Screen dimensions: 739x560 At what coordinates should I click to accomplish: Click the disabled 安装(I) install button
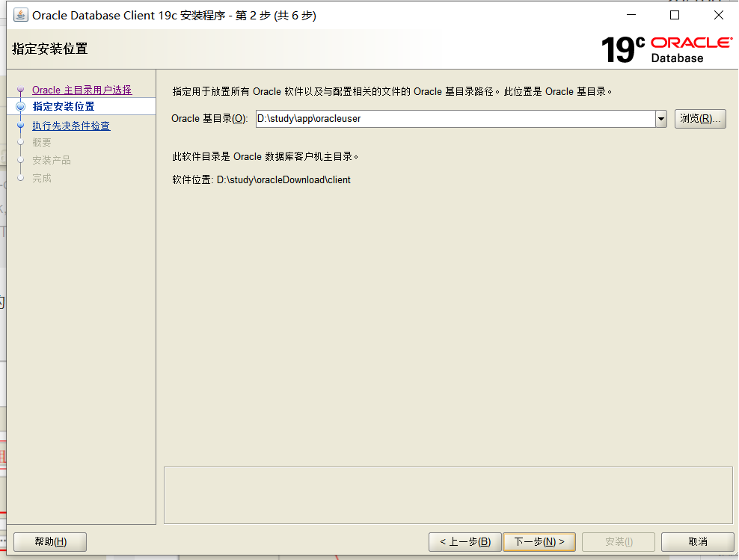pos(619,541)
